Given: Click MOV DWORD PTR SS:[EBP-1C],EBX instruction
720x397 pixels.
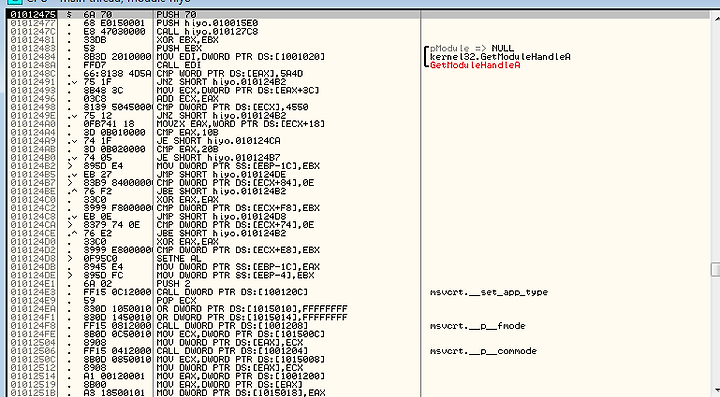Looking at the screenshot, I should (238, 166).
